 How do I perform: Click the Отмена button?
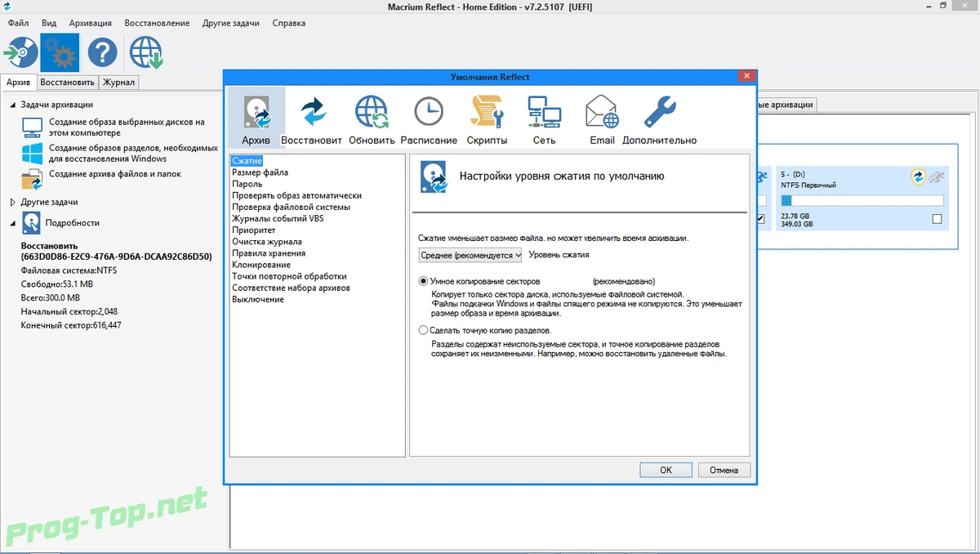click(724, 470)
